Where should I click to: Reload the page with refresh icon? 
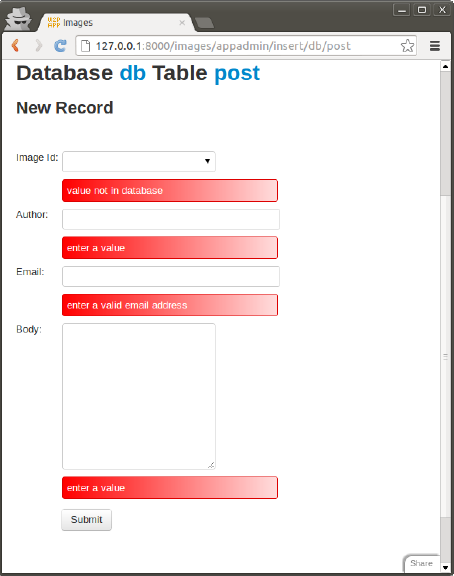tap(60, 46)
